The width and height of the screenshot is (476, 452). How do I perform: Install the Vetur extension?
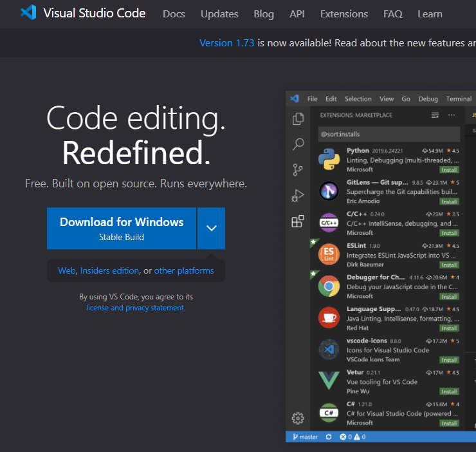click(449, 391)
